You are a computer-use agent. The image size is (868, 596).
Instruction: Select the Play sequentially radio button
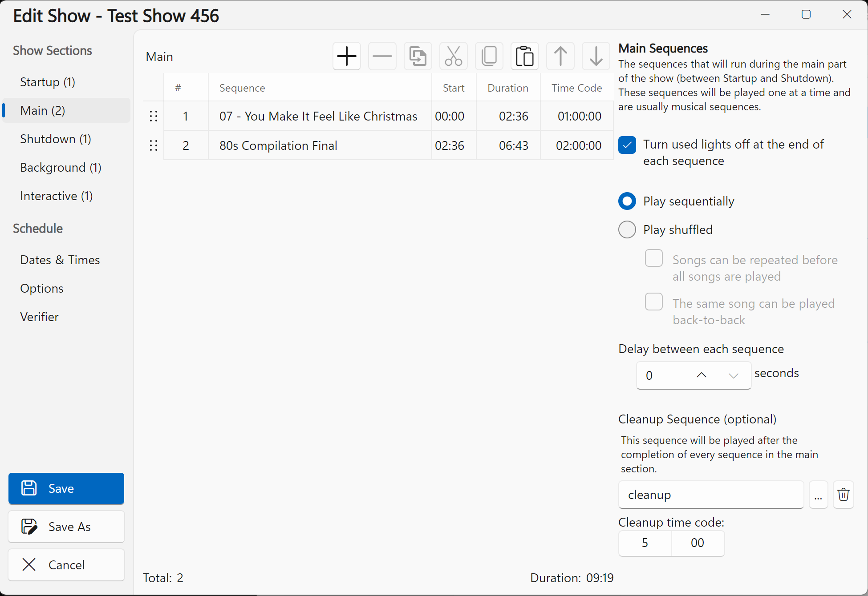coord(627,201)
